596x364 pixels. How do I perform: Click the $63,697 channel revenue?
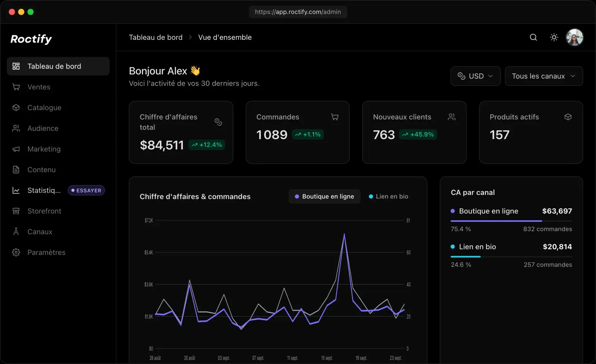(557, 211)
